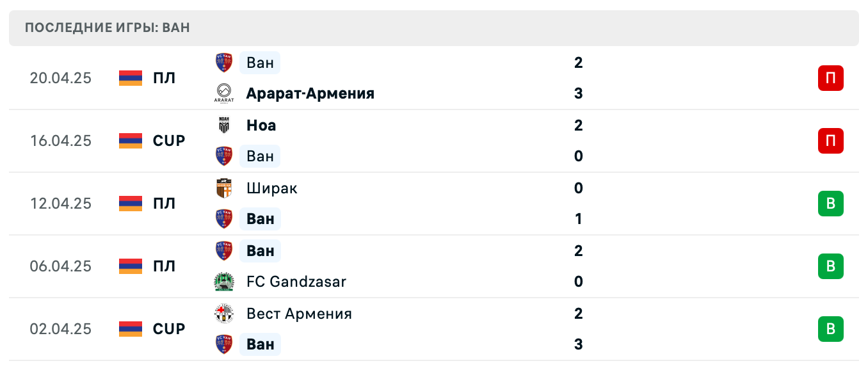Click the ПОСЛЕДНИЕ ИГРЫ: ВАН header bar
Image resolution: width=868 pixels, height=370 pixels.
pos(434,28)
